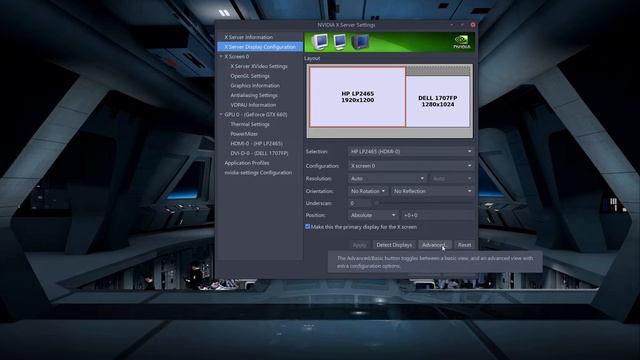This screenshot has height=360, width=640.
Task: Open the Absolute position dropdown
Action: (x=373, y=215)
